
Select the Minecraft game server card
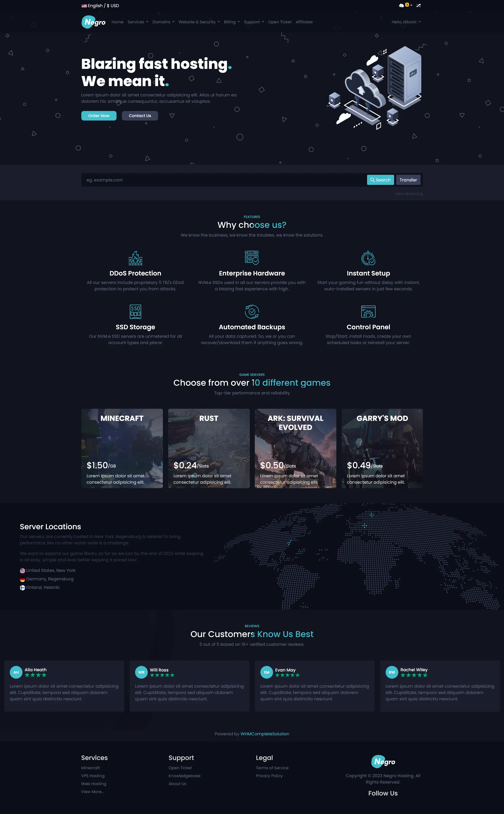pos(122,448)
